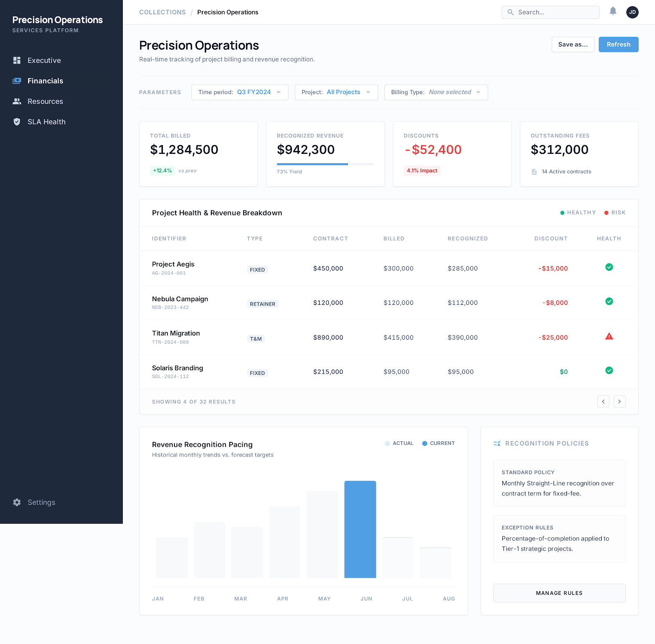Click the healthy status check on Project Aegis
The image size is (655, 644).
(609, 267)
